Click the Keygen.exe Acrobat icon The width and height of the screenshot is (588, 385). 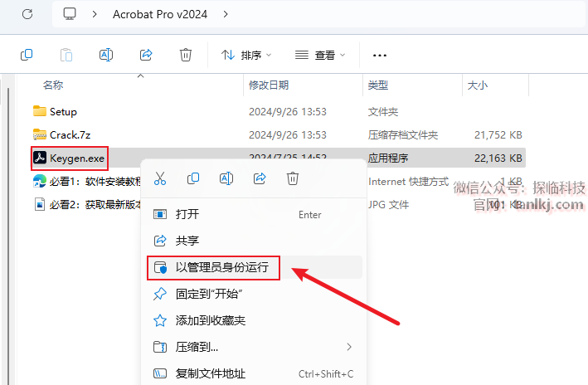click(x=40, y=158)
